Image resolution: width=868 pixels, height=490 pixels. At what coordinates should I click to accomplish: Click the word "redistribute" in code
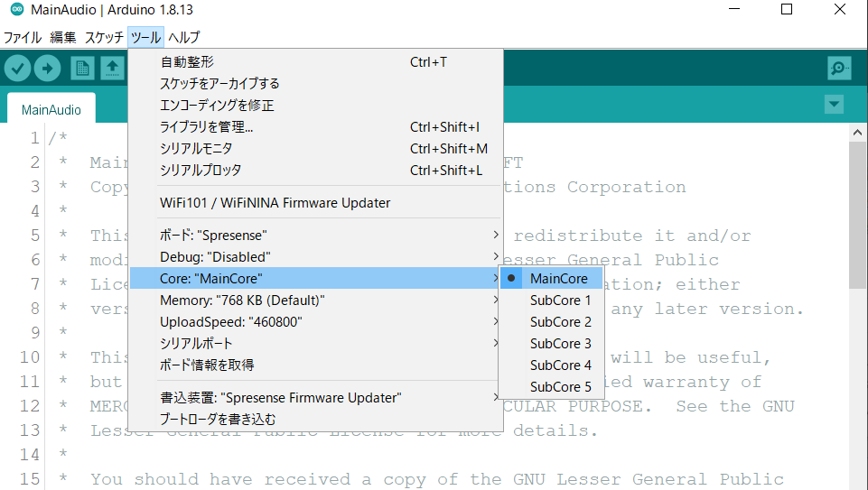tap(578, 236)
